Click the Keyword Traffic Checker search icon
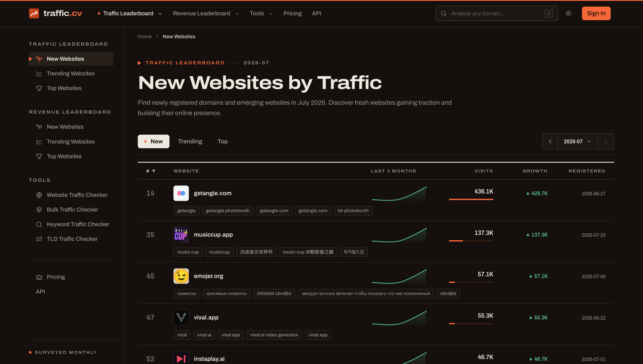 (39, 224)
